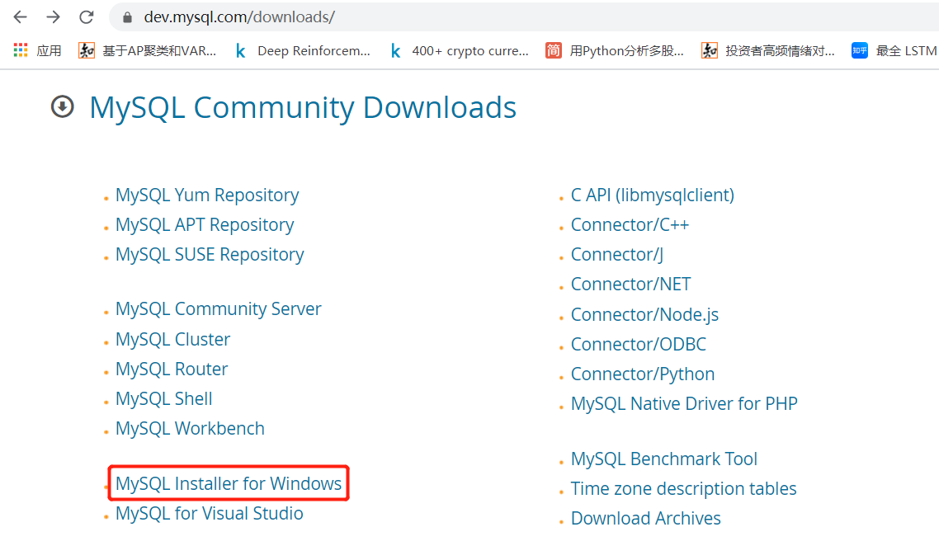This screenshot has width=939, height=560.
Task: Click the browser back arrow
Action: point(21,17)
